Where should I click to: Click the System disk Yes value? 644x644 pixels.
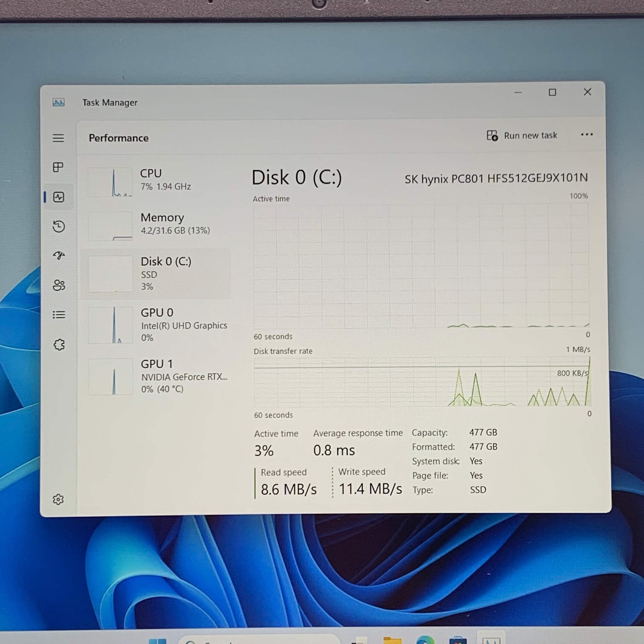(476, 461)
